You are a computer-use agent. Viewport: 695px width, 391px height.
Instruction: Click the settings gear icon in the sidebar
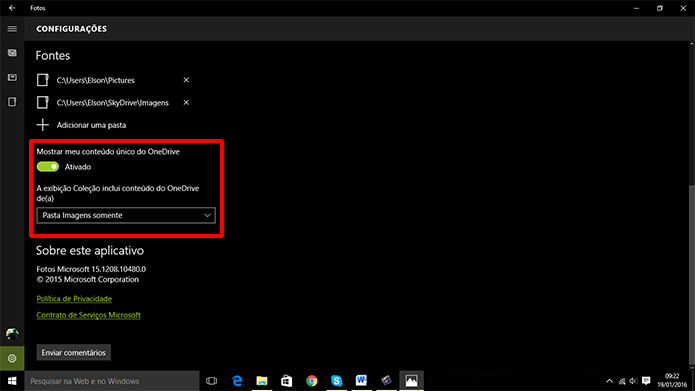(12, 358)
